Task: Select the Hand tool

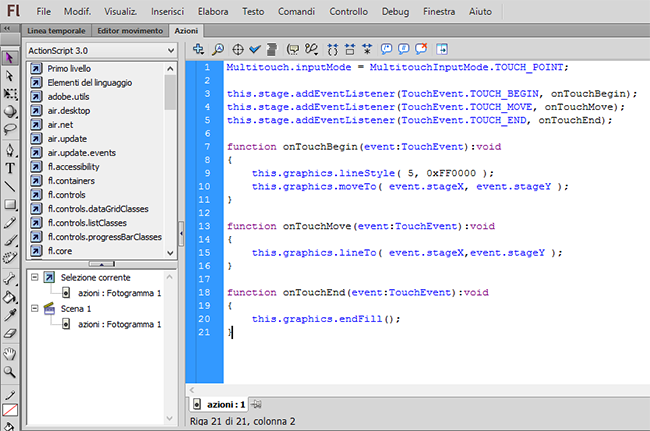Action: 10,354
